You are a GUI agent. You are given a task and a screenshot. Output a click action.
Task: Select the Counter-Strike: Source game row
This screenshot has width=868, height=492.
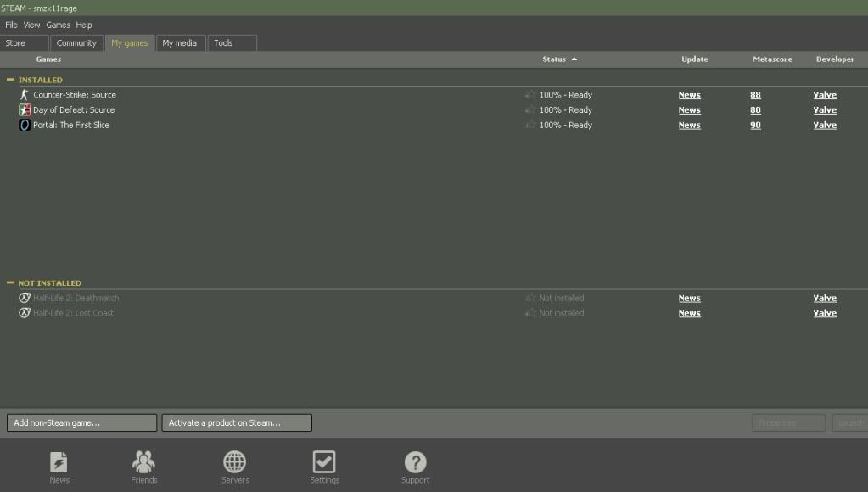[x=434, y=95]
